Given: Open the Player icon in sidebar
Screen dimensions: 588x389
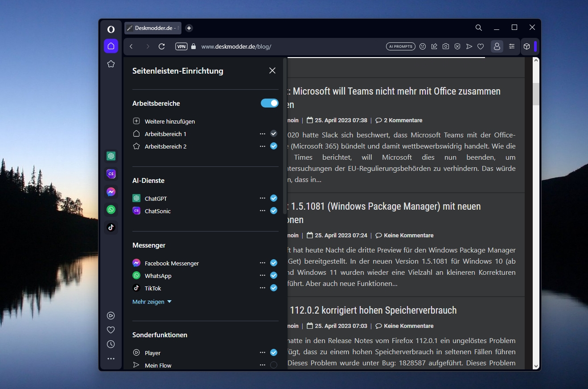Looking at the screenshot, I should tap(111, 315).
